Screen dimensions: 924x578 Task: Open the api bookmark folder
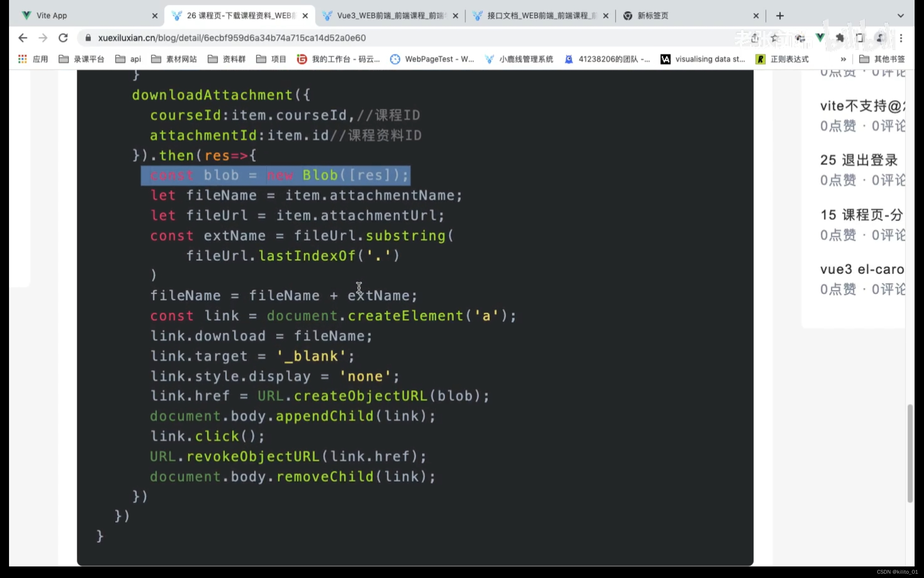[x=128, y=59]
